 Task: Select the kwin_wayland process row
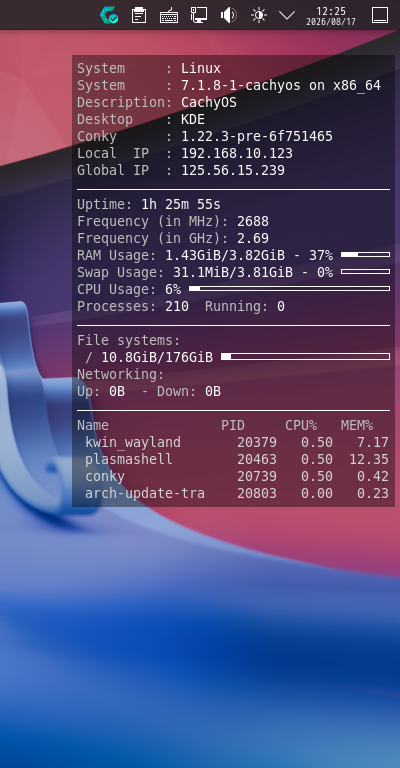point(233,442)
